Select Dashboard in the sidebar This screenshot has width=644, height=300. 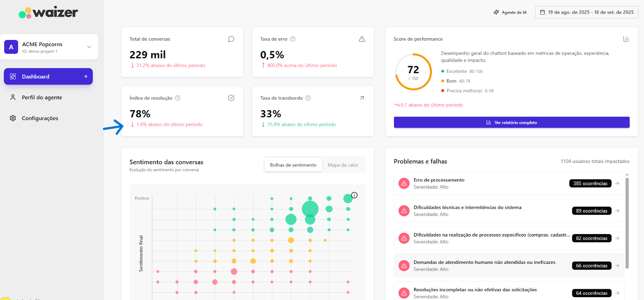click(x=48, y=76)
